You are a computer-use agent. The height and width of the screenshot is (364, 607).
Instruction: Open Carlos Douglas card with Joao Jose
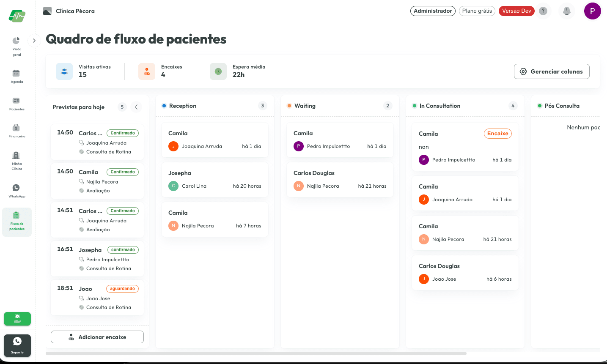(465, 273)
